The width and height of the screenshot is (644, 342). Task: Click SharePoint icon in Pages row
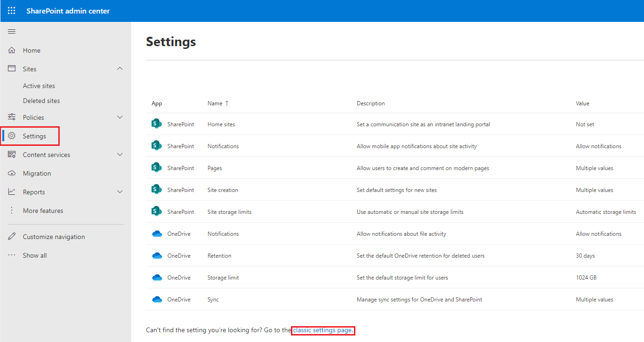(157, 168)
